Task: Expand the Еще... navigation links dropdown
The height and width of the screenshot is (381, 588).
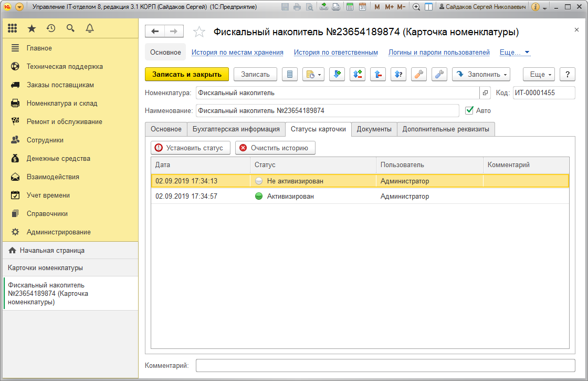Action: click(x=515, y=52)
